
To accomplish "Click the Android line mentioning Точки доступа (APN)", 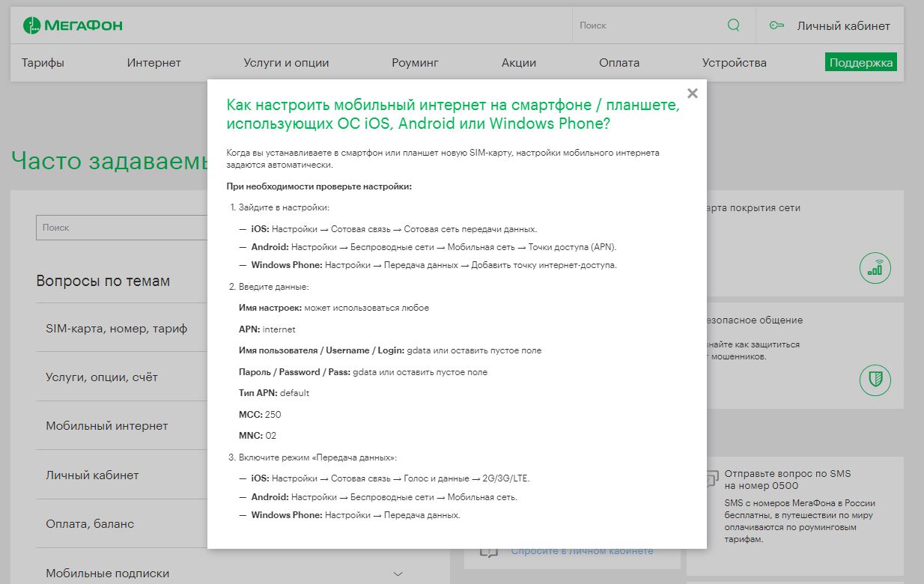I will click(434, 247).
